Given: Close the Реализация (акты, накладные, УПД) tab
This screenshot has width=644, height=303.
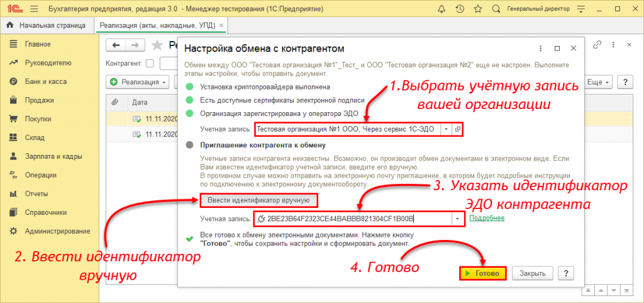Looking at the screenshot, I should pyautogui.click(x=221, y=25).
